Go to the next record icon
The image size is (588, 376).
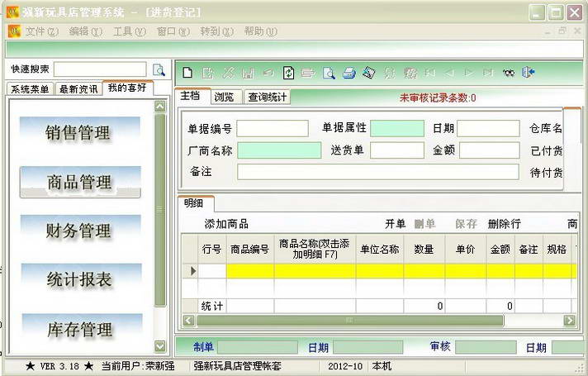[468, 72]
